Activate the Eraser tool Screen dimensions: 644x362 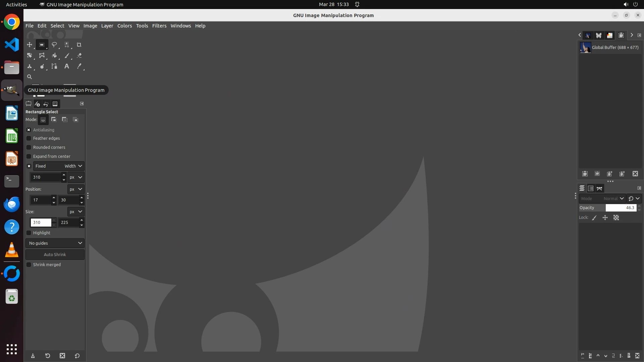(x=79, y=56)
